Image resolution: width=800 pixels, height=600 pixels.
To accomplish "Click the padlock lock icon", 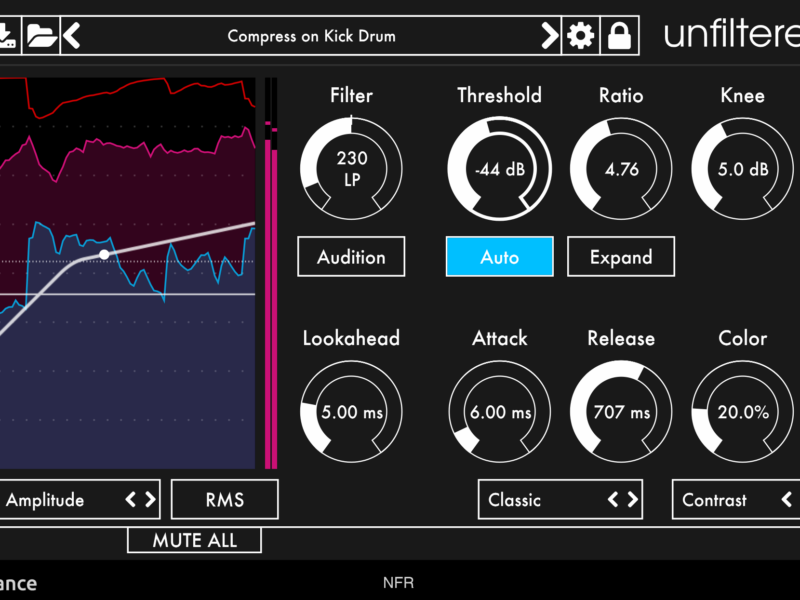I will [620, 36].
